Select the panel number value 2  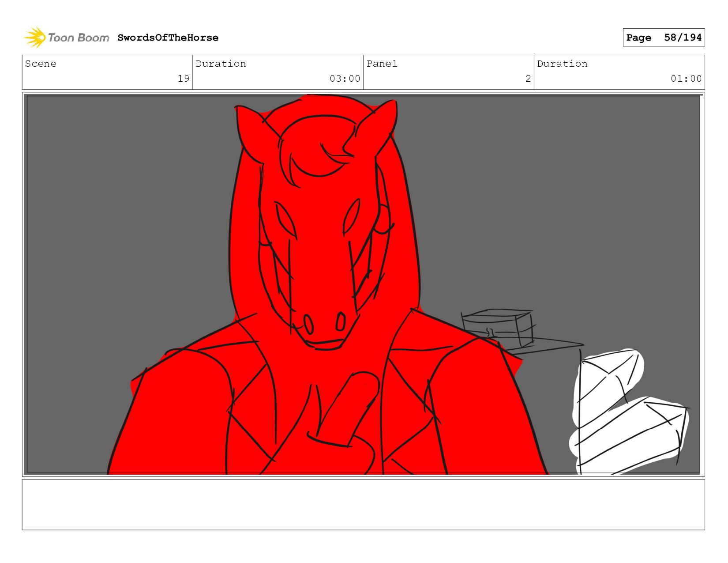(528, 79)
